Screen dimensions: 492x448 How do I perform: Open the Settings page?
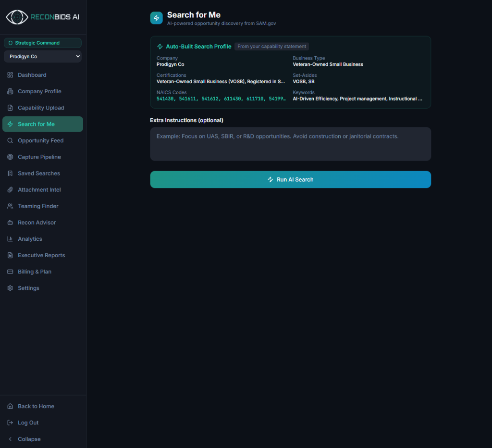tap(43, 288)
